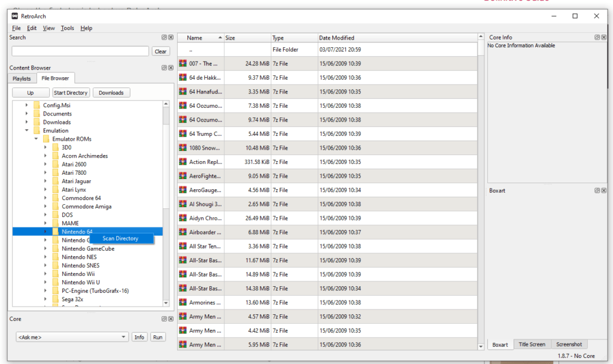The height and width of the screenshot is (364, 613).
Task: Switch to the Playlists tab
Action: click(x=22, y=78)
